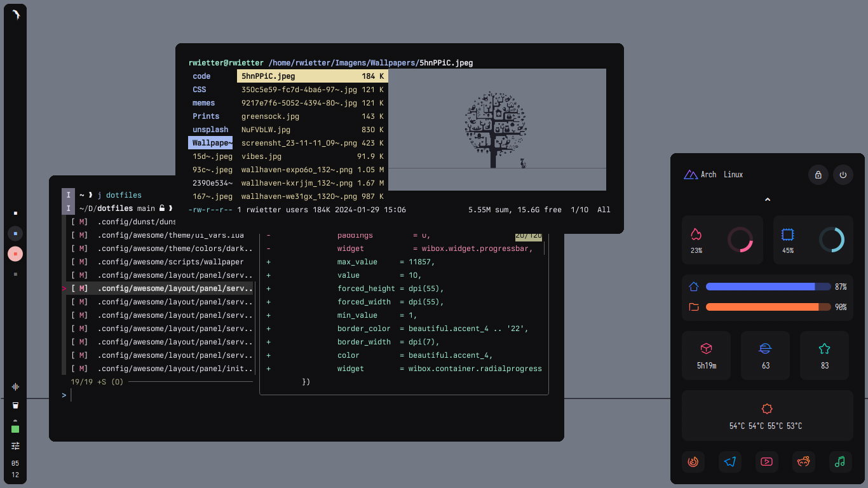This screenshot has width=868, height=488.
Task: Select the screensht_23-11-11_09~.png file
Action: coord(313,143)
